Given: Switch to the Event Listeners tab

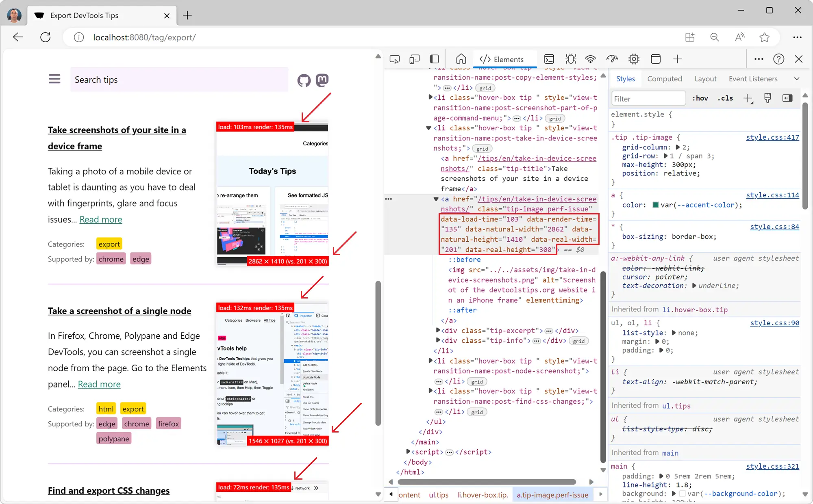Looking at the screenshot, I should (x=753, y=79).
